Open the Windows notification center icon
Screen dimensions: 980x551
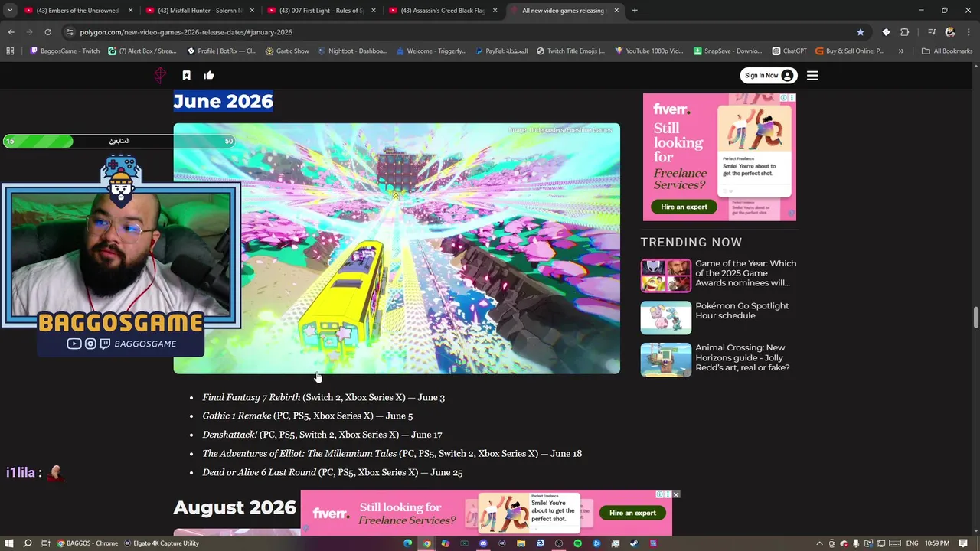[963, 543]
